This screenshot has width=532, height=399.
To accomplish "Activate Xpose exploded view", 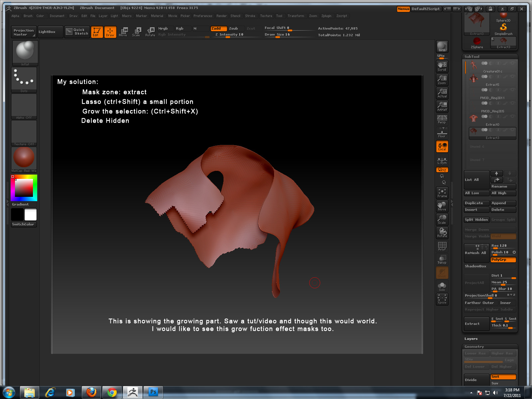I will [442, 299].
